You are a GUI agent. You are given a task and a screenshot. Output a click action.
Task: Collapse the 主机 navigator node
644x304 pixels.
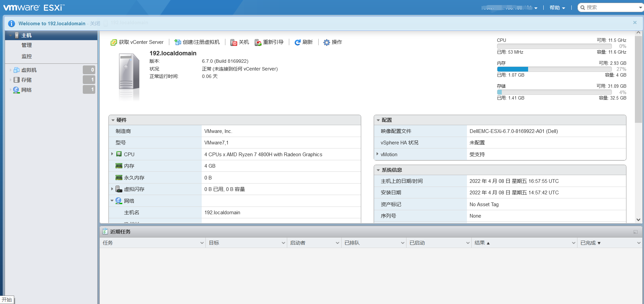11,35
